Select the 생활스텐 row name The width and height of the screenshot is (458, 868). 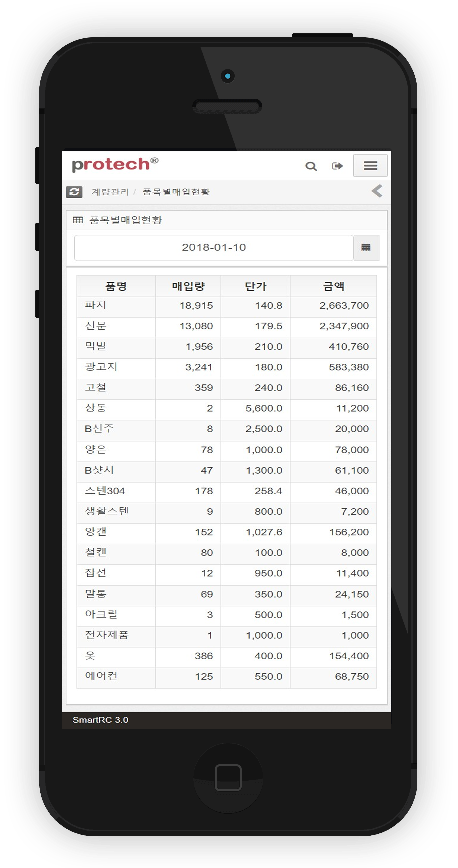[x=107, y=511]
